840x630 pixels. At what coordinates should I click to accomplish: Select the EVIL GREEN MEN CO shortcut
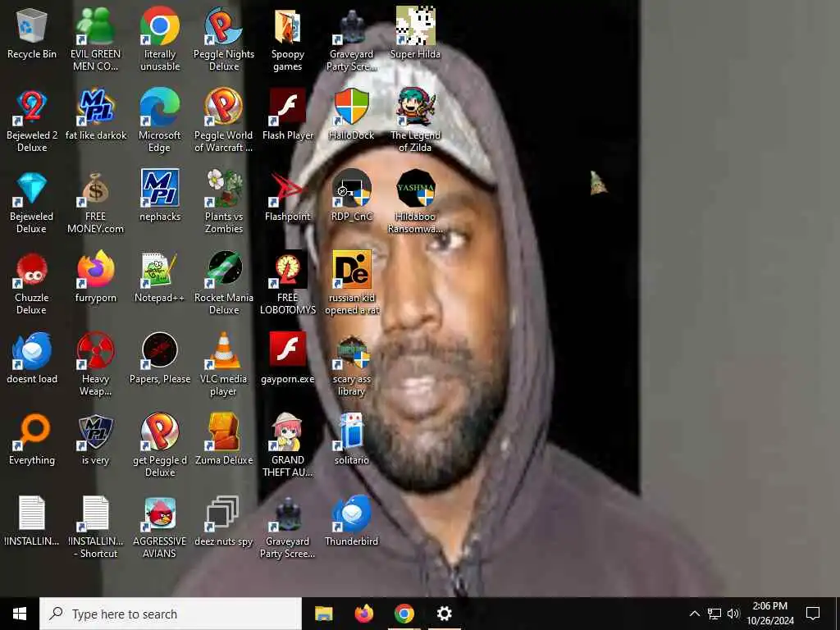tap(95, 27)
